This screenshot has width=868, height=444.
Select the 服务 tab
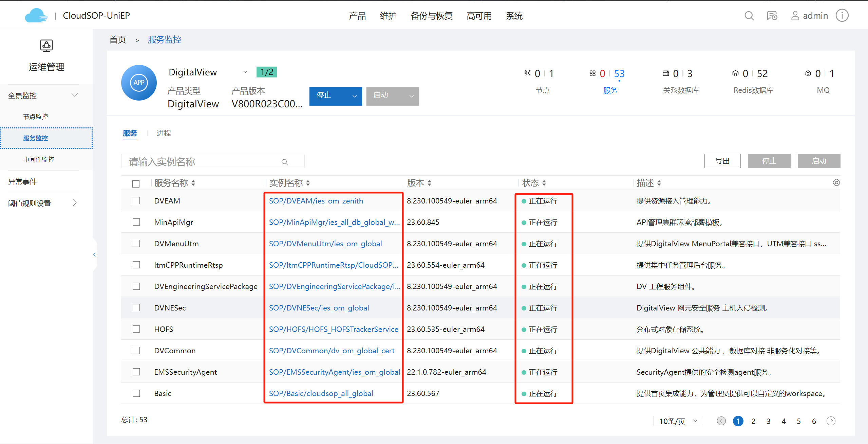pyautogui.click(x=130, y=133)
